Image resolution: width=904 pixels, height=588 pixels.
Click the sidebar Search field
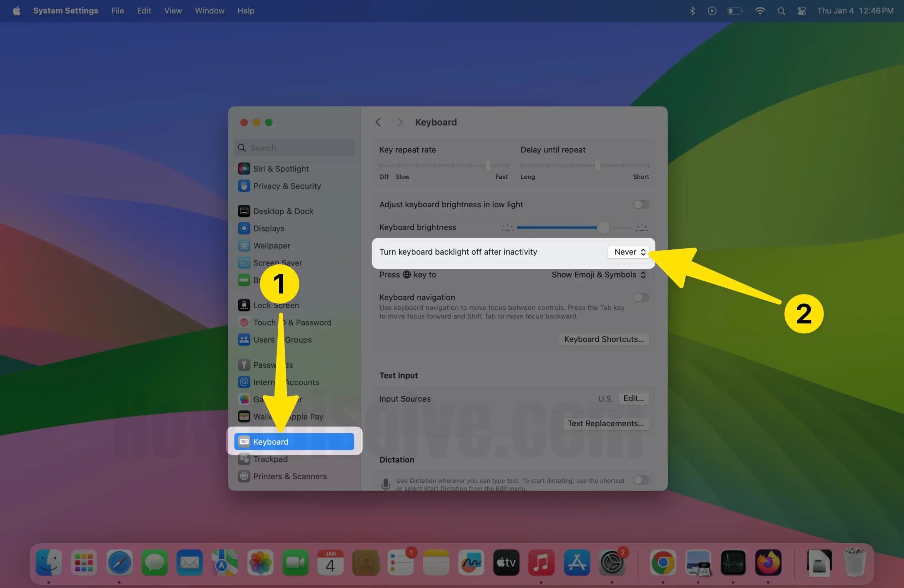295,147
